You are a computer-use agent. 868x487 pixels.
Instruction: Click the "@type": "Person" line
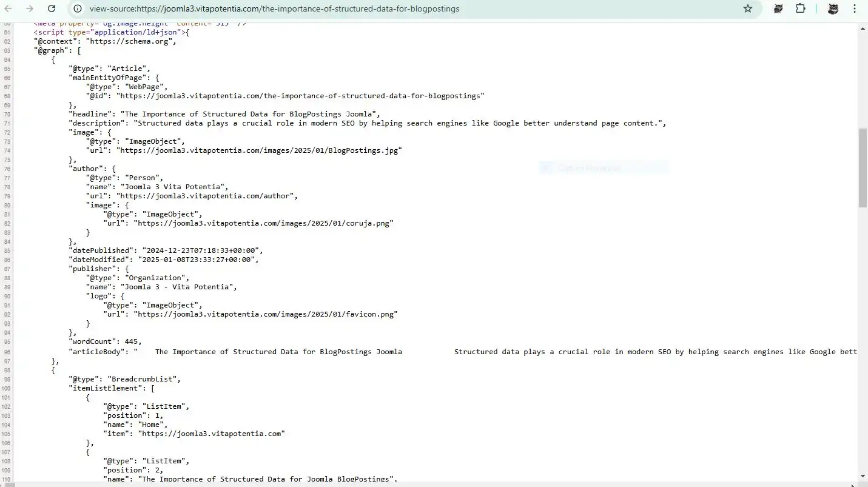point(125,178)
